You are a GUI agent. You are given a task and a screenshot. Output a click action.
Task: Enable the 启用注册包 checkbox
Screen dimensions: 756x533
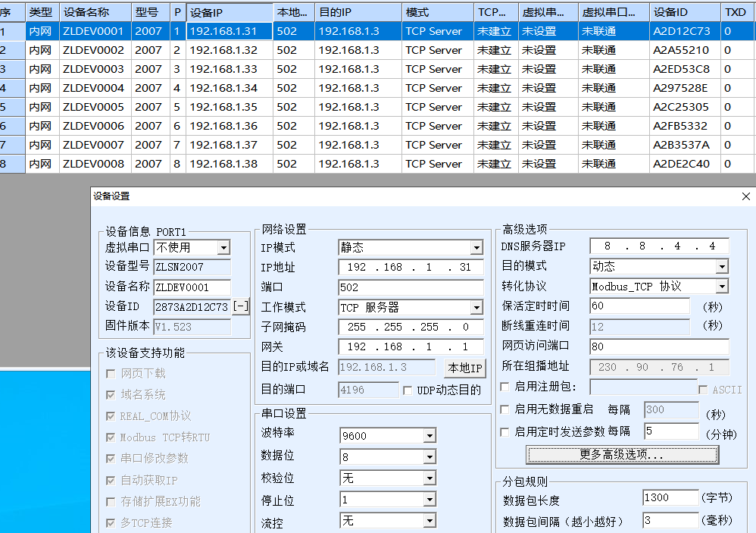(505, 387)
